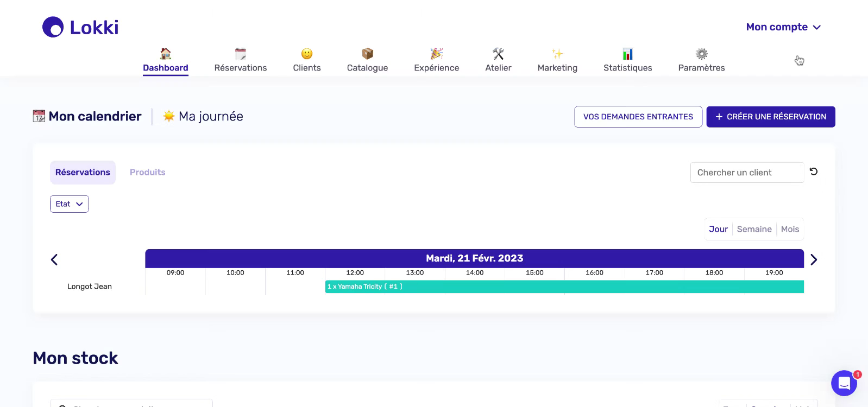Switch to the Réservations calendar tab
The width and height of the screenshot is (868, 407).
(83, 173)
